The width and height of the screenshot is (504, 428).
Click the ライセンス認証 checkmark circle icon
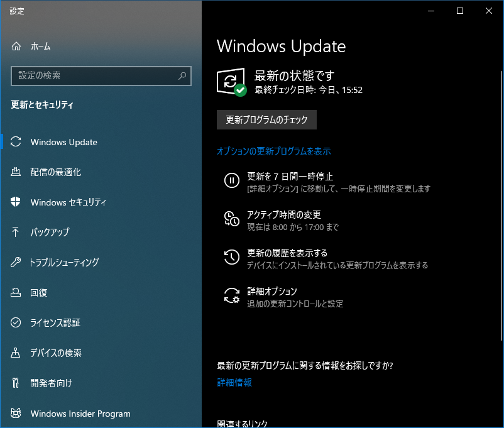point(16,322)
